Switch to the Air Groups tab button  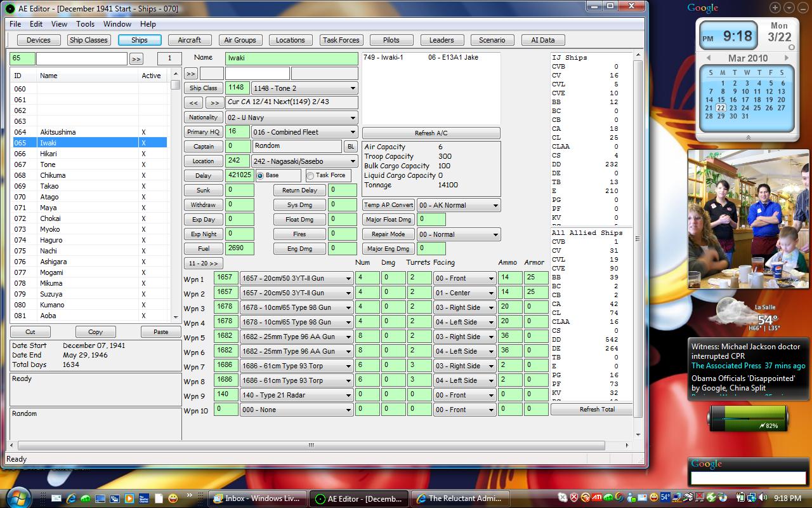[x=240, y=40]
